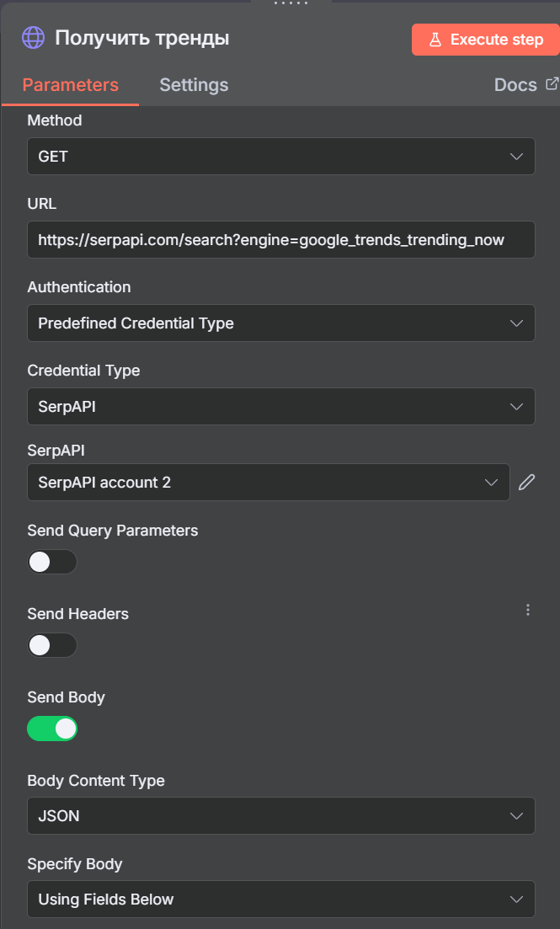Select the Parameters tab

pyautogui.click(x=71, y=85)
